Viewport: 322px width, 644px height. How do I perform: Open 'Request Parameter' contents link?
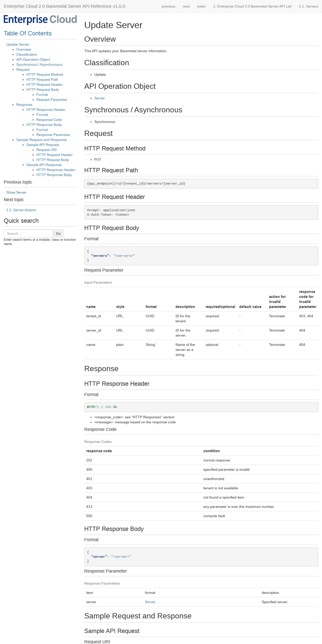point(52,100)
